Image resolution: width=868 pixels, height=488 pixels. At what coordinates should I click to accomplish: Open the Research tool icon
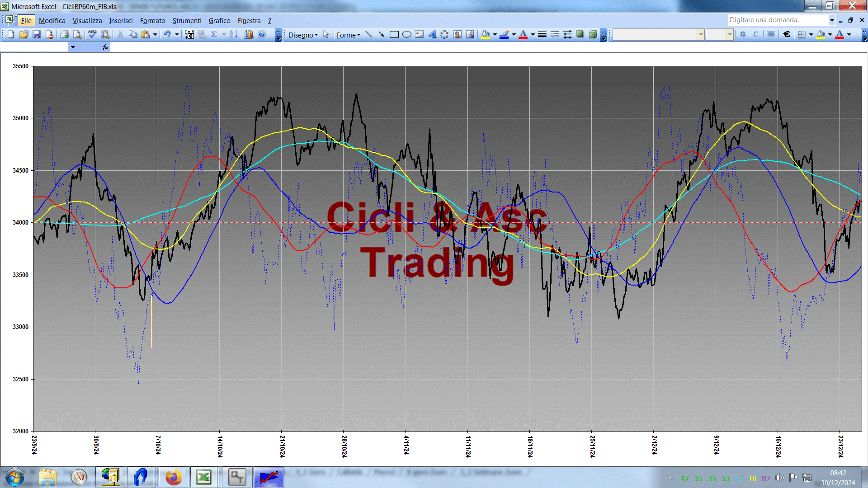105,34
